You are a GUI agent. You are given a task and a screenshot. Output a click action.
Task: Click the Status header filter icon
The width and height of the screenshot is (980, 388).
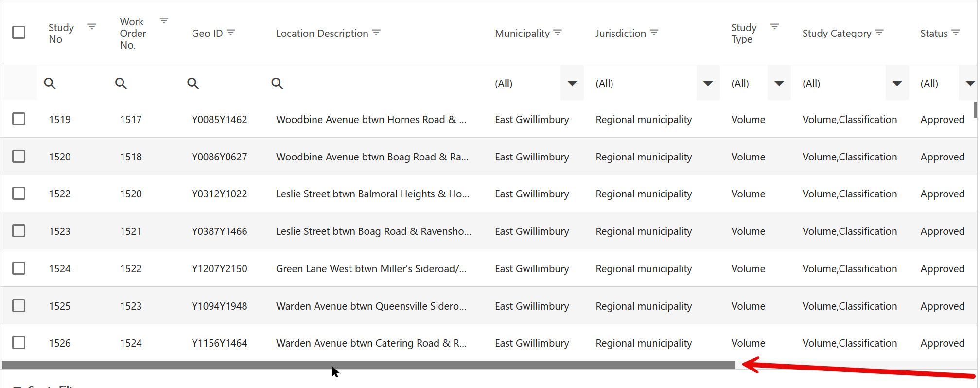[x=956, y=33]
